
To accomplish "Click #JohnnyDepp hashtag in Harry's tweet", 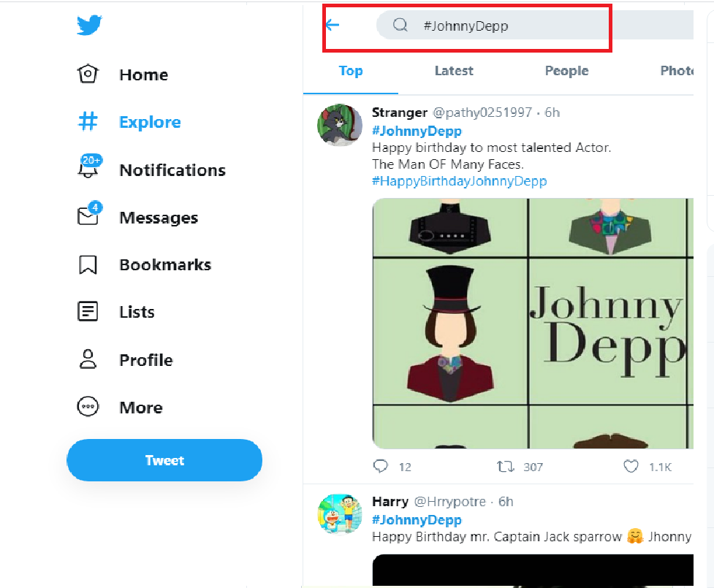I will 417,520.
